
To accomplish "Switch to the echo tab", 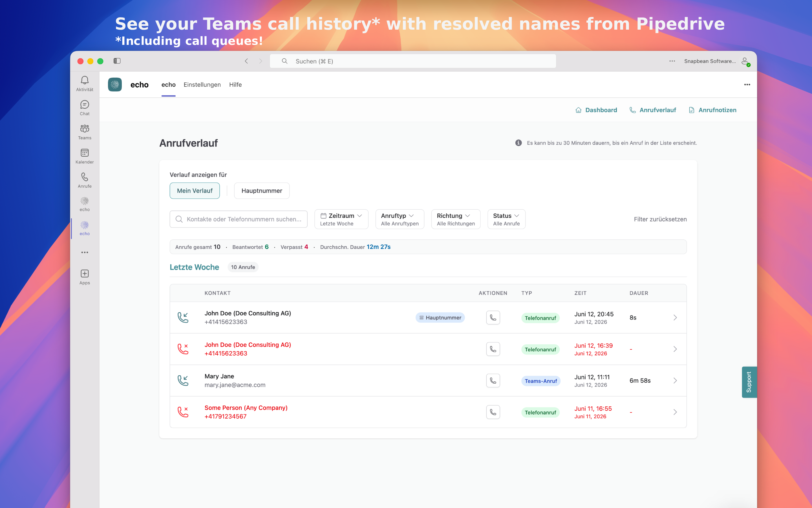I will (168, 85).
